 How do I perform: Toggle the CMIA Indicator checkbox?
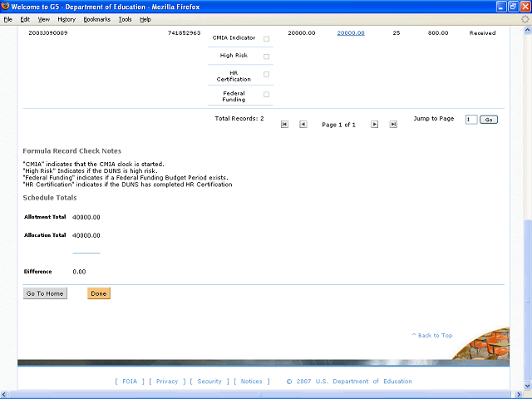[x=266, y=39]
